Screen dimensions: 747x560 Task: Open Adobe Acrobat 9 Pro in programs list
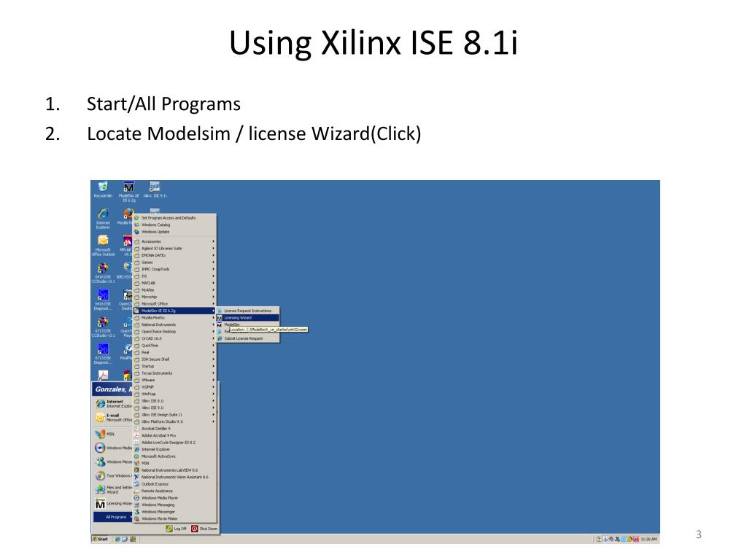pos(175,435)
